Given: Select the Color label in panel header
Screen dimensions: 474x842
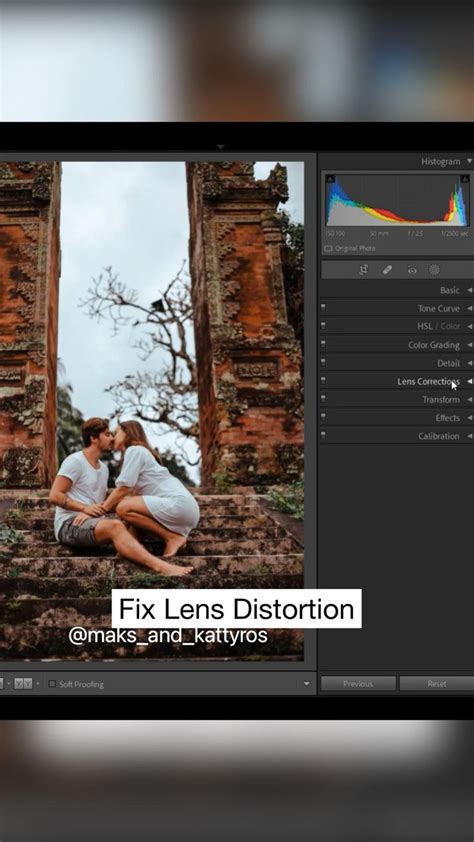Looking at the screenshot, I should (x=450, y=326).
